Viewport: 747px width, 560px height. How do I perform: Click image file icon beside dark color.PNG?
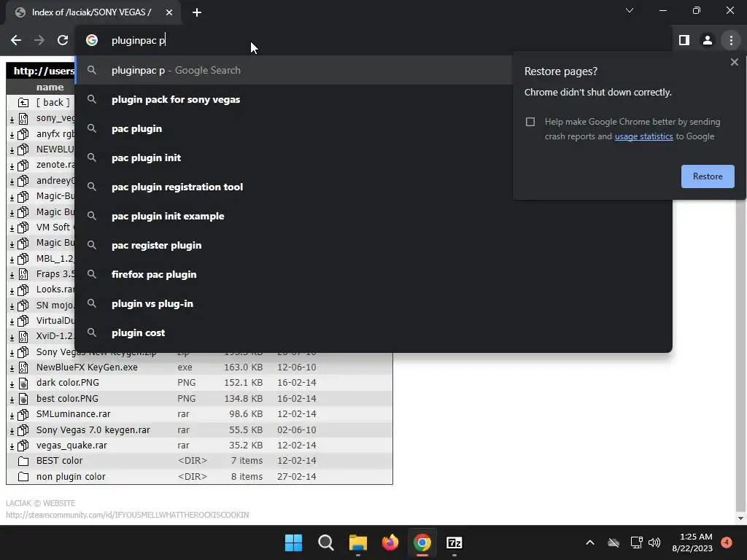[23, 383]
